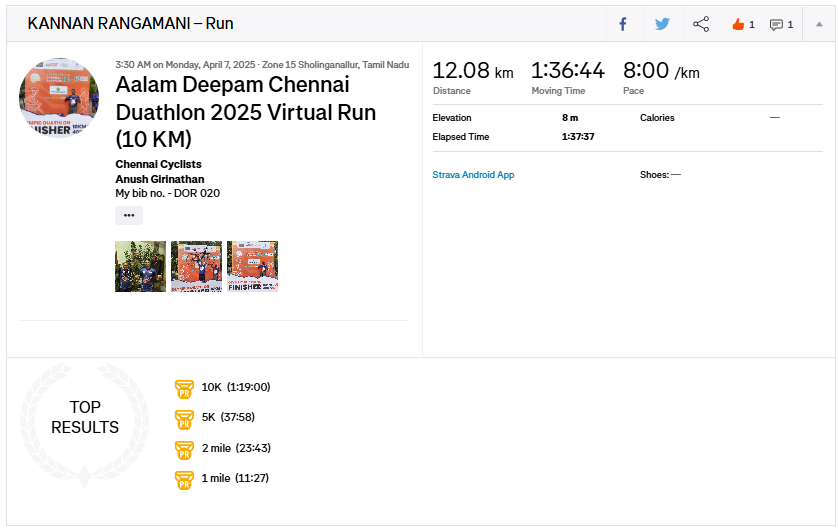Screen dimensions: 838x529
Task: Click the 1 mile PR medal icon
Action: tap(184, 479)
